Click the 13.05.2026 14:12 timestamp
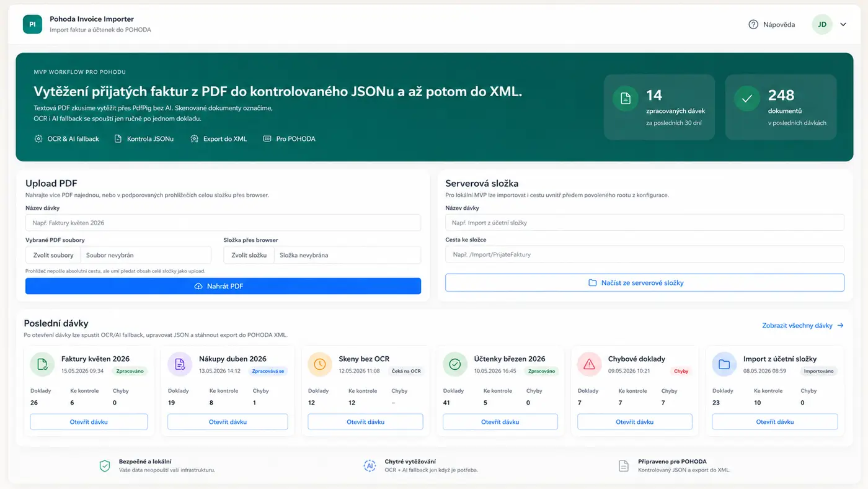Image resolution: width=868 pixels, height=489 pixels. click(x=219, y=371)
